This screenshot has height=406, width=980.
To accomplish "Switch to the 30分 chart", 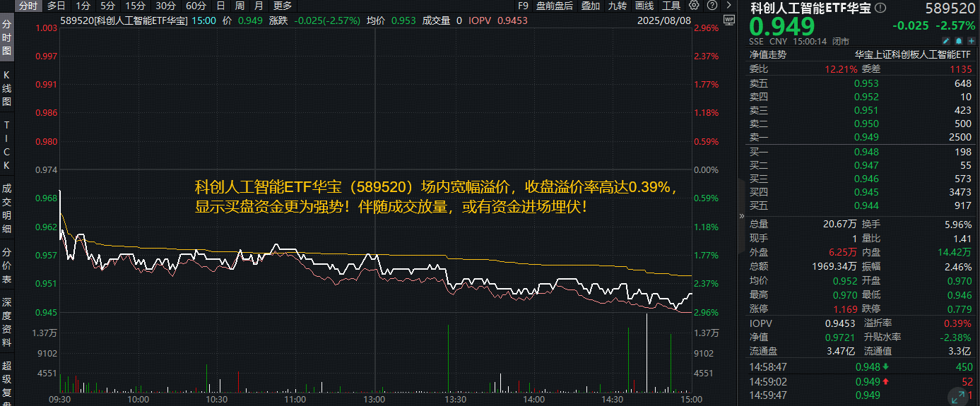I will (165, 5).
